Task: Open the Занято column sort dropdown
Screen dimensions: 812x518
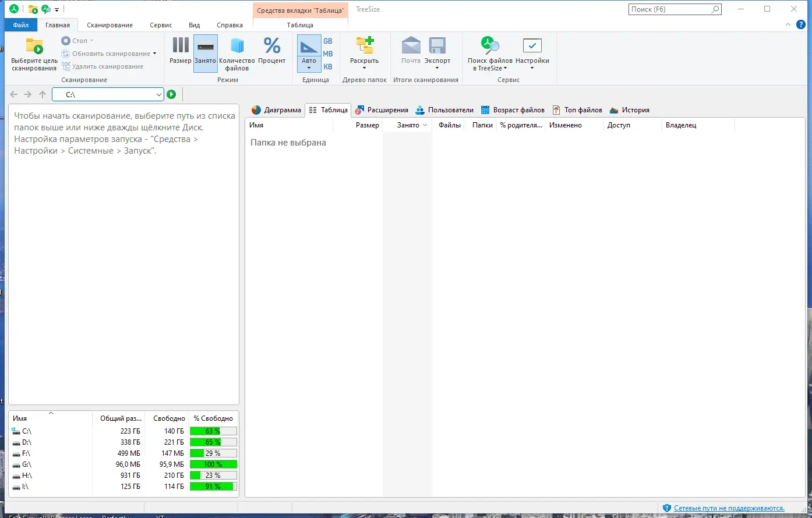Action: pos(424,125)
